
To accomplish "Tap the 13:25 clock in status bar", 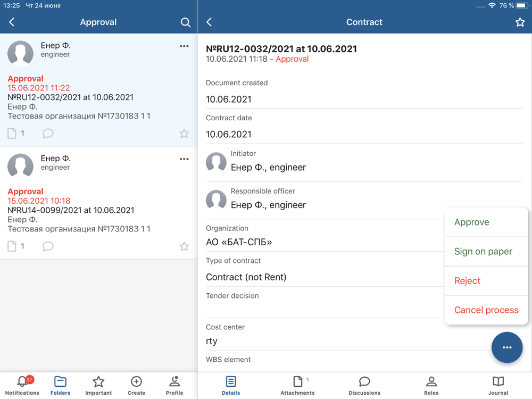I will click(x=12, y=6).
